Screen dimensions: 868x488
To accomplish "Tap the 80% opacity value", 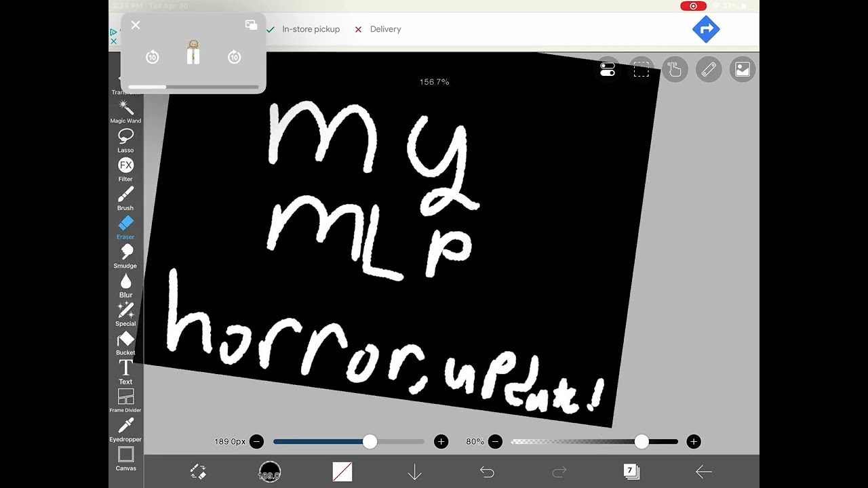I will click(475, 442).
